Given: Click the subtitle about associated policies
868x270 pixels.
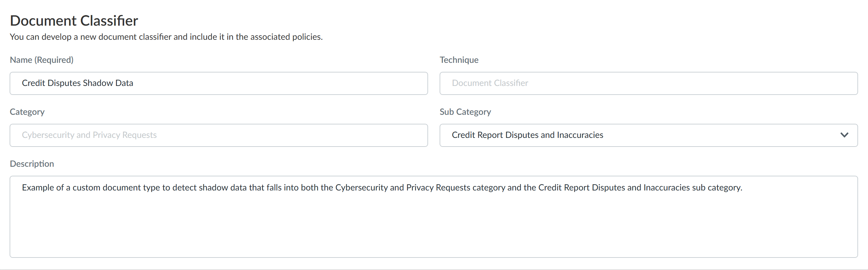Looking at the screenshot, I should pyautogui.click(x=166, y=37).
